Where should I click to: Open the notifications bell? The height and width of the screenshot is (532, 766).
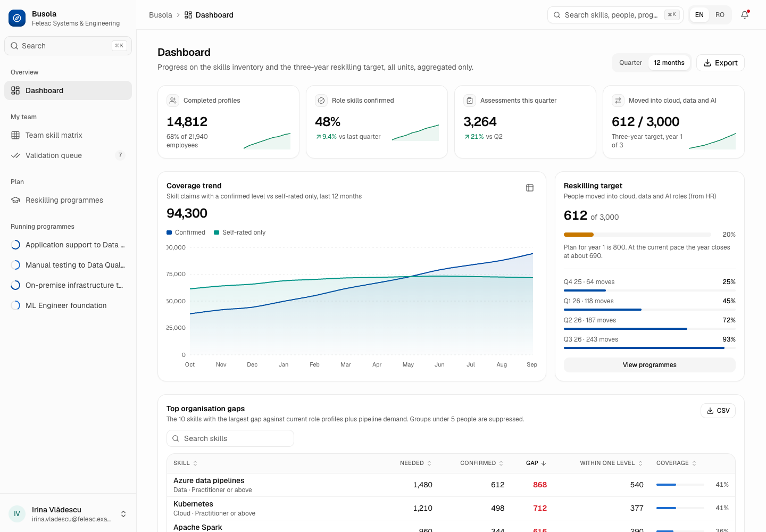(745, 15)
